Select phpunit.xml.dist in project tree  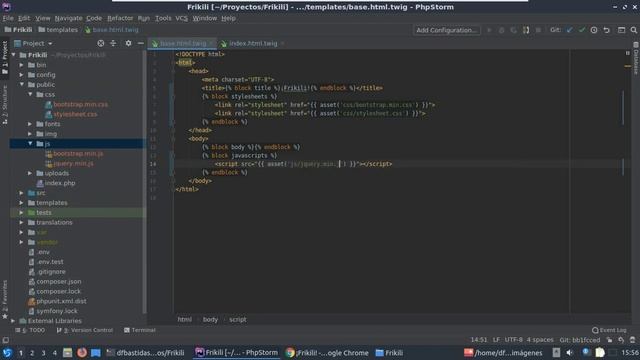[61, 301]
